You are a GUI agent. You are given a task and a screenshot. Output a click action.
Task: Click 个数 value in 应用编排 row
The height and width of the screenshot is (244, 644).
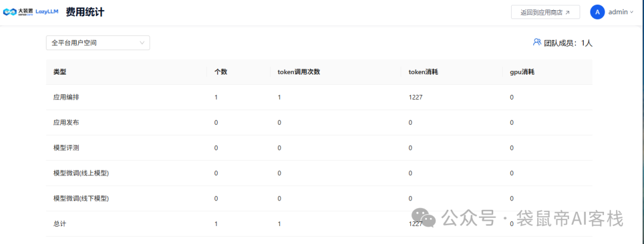[x=216, y=97]
